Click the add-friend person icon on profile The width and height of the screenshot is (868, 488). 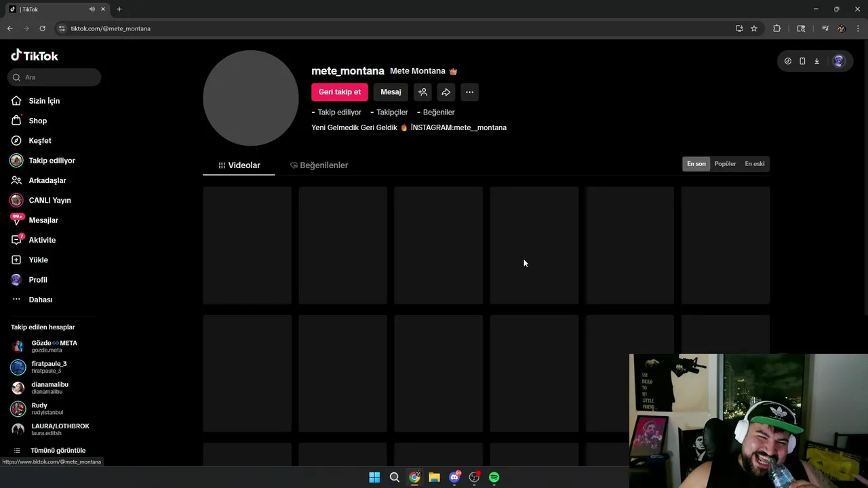[422, 92]
